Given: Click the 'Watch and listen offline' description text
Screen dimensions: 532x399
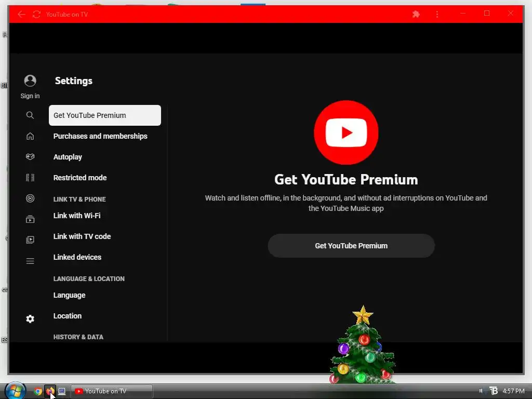Looking at the screenshot, I should [x=346, y=203].
